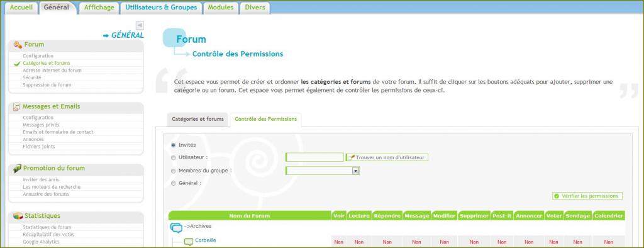Image resolution: width=644 pixels, height=248 pixels.
Task: Collapse the sidebar using the arrow icon
Action: click(140, 26)
